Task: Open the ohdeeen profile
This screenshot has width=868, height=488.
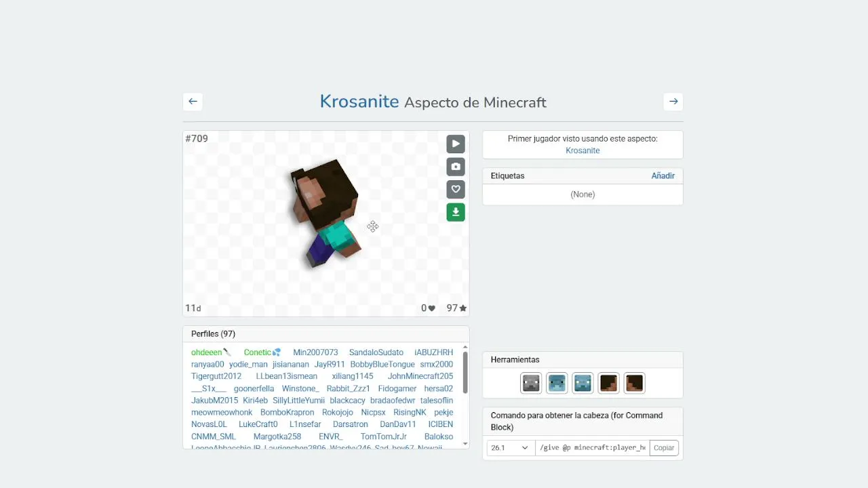Action: (207, 352)
